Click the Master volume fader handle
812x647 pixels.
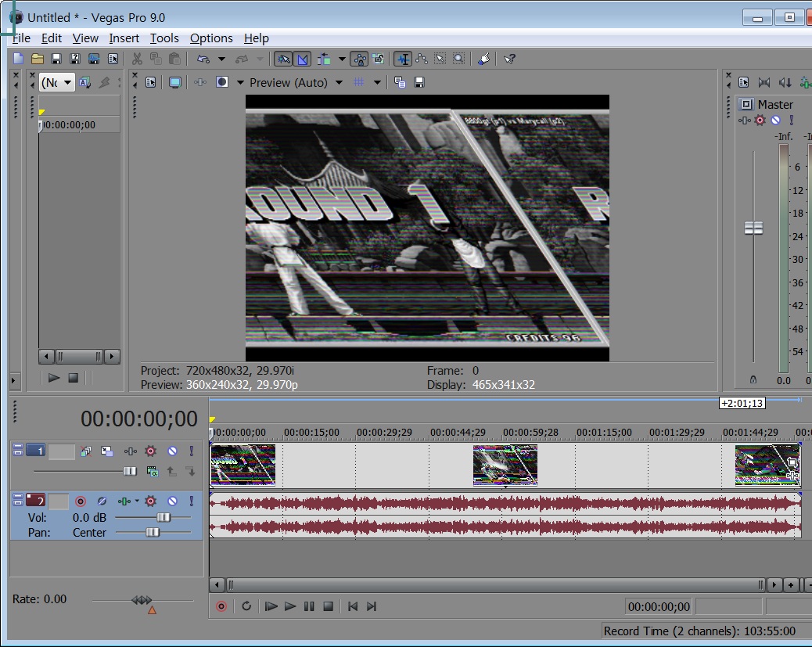coord(753,228)
